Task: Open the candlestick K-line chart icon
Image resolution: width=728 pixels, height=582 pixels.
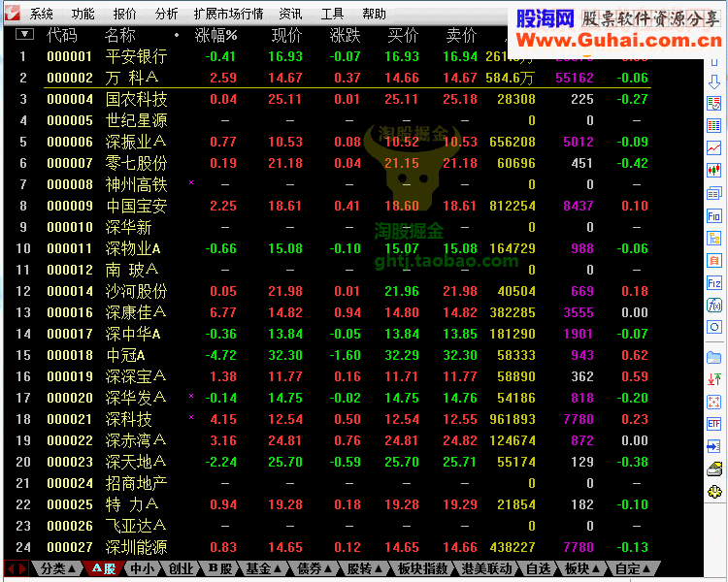Action: pyautogui.click(x=714, y=171)
